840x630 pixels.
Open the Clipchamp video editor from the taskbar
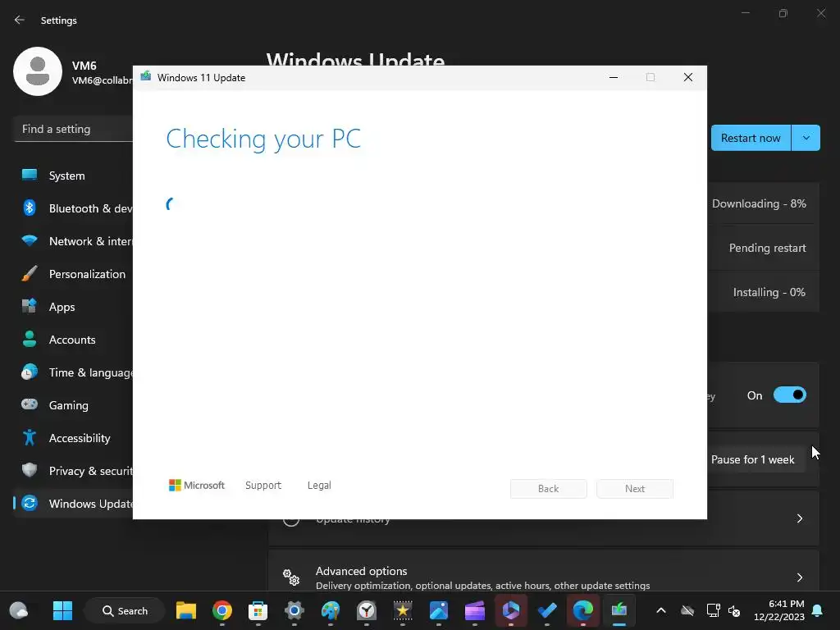pyautogui.click(x=475, y=610)
